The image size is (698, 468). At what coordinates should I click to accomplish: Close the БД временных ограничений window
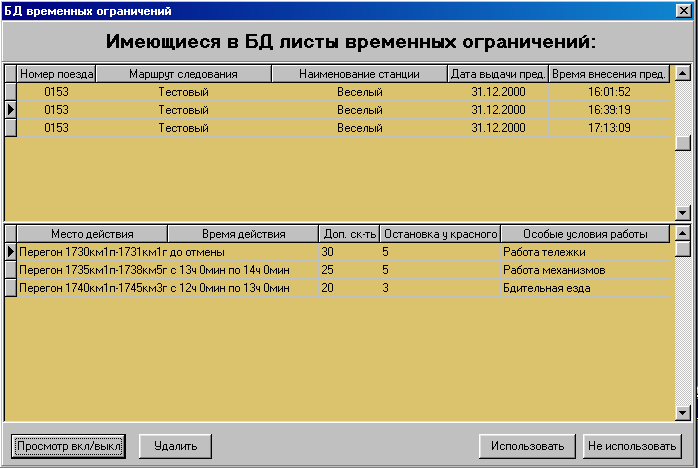pos(683,10)
